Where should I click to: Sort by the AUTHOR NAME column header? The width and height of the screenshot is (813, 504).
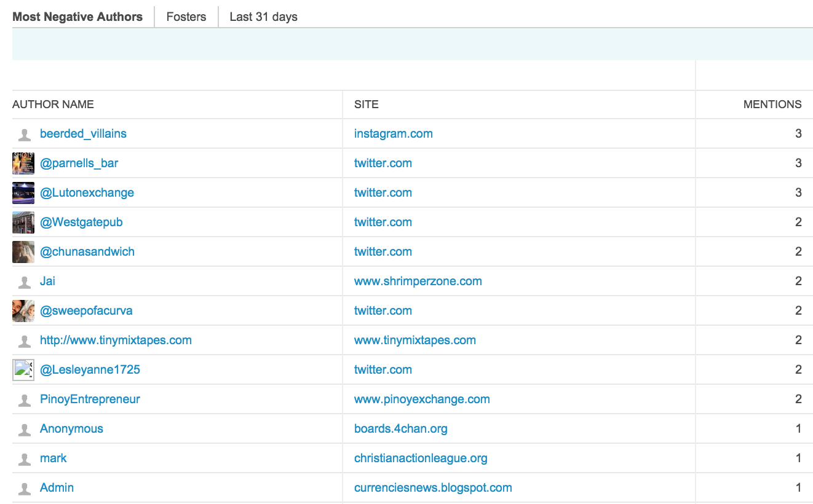point(54,104)
